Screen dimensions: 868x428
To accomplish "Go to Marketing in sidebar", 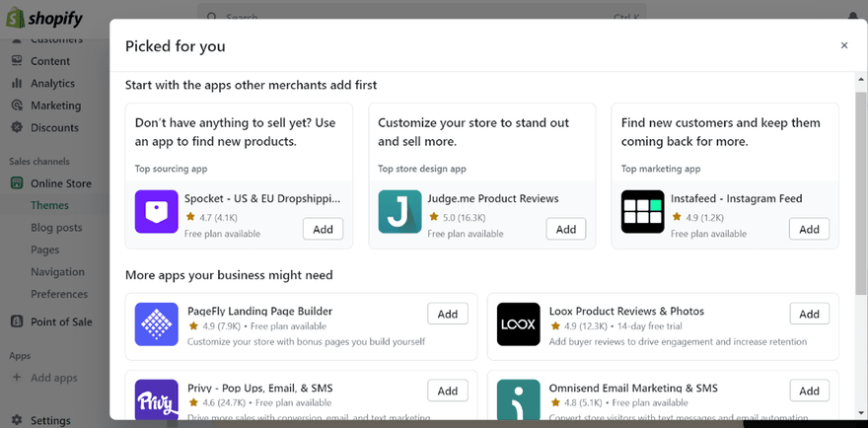I will pos(55,106).
